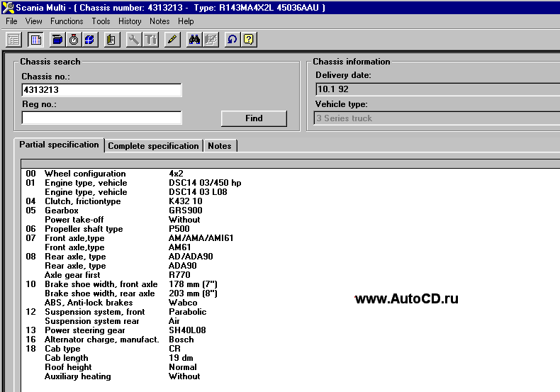
Task: Select the Roof height row
Action: [291, 367]
